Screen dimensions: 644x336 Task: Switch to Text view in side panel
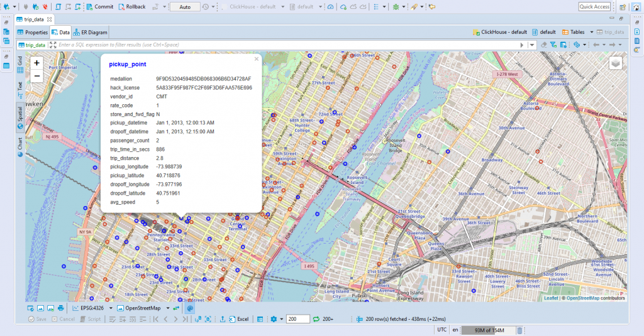click(x=20, y=90)
